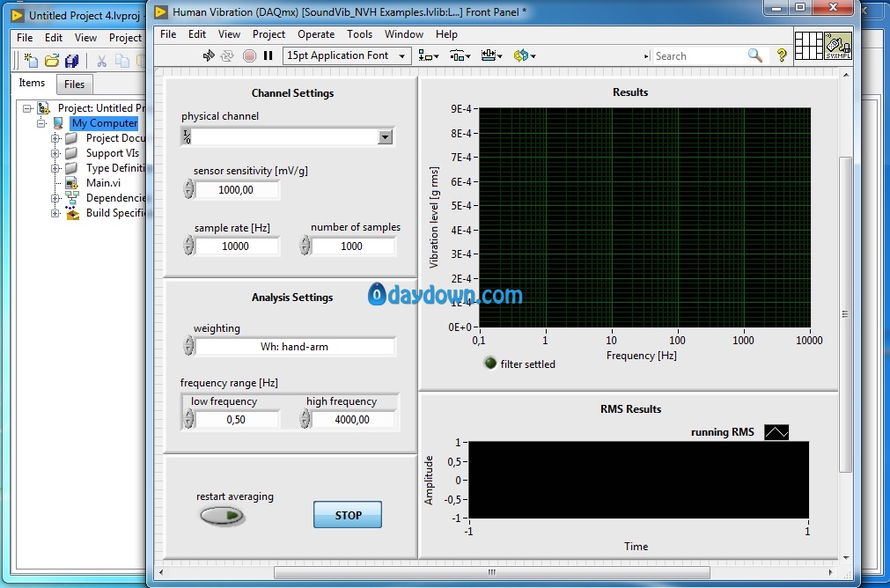Collapse the My Computer tree node

[x=41, y=123]
